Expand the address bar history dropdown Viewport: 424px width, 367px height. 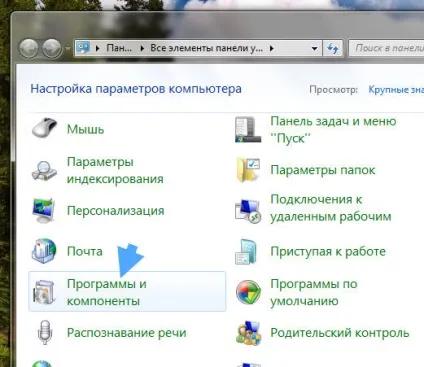(x=314, y=49)
